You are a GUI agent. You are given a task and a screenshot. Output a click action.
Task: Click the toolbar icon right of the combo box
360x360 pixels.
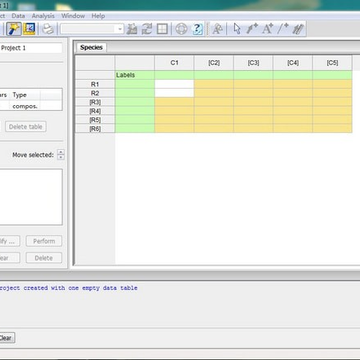132,29
